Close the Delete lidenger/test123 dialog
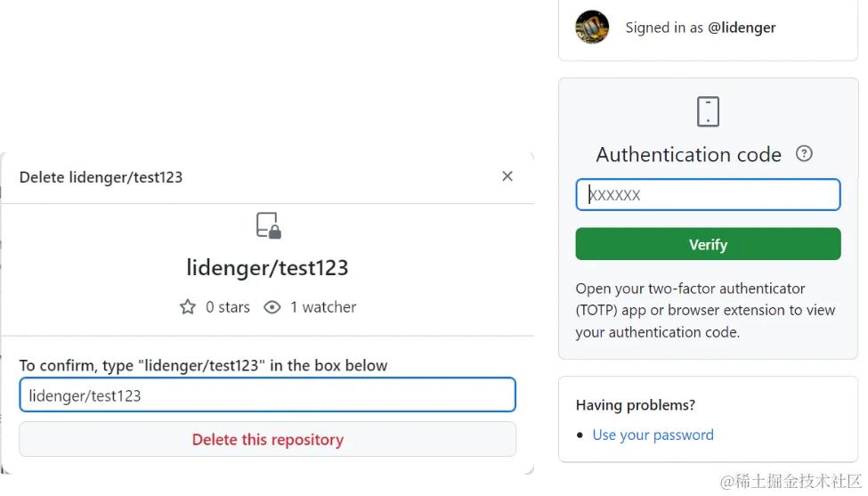Viewport: 868px width, 496px height. click(x=507, y=176)
